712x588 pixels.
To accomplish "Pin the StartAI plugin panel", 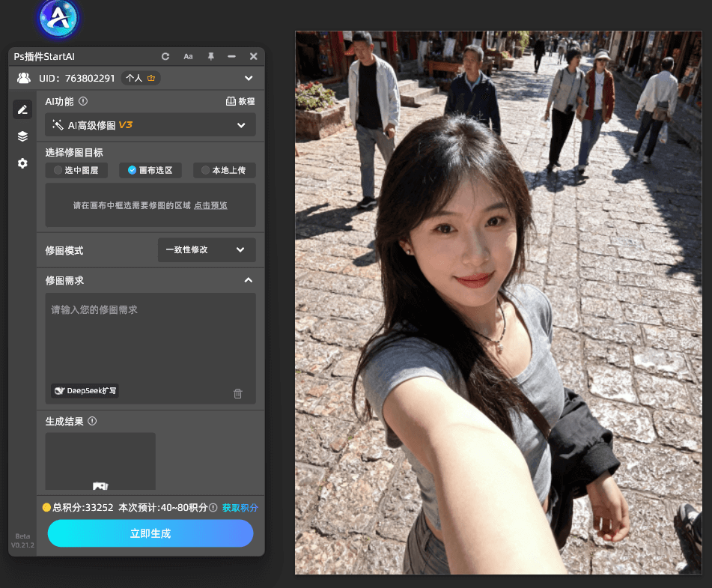I will pyautogui.click(x=210, y=57).
